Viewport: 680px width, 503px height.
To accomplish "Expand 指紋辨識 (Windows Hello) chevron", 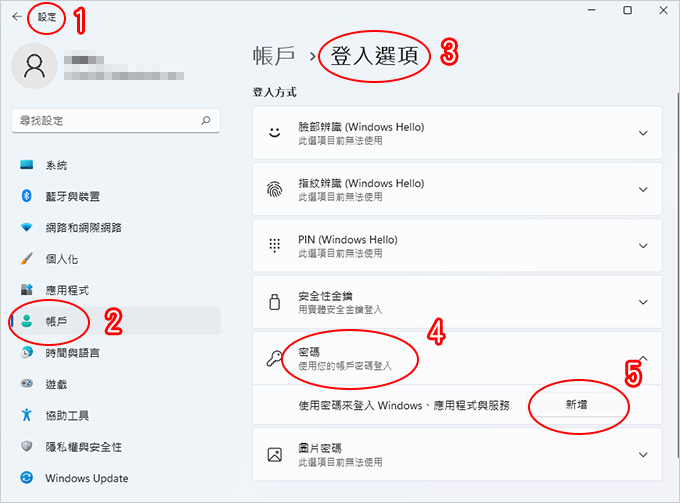I will [643, 189].
